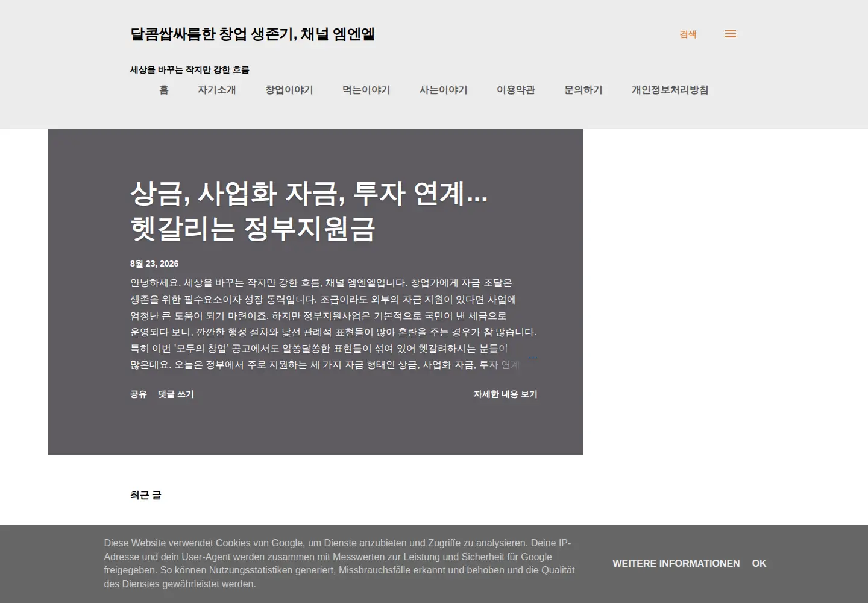Click the cookie notice text about Google

click(339, 563)
